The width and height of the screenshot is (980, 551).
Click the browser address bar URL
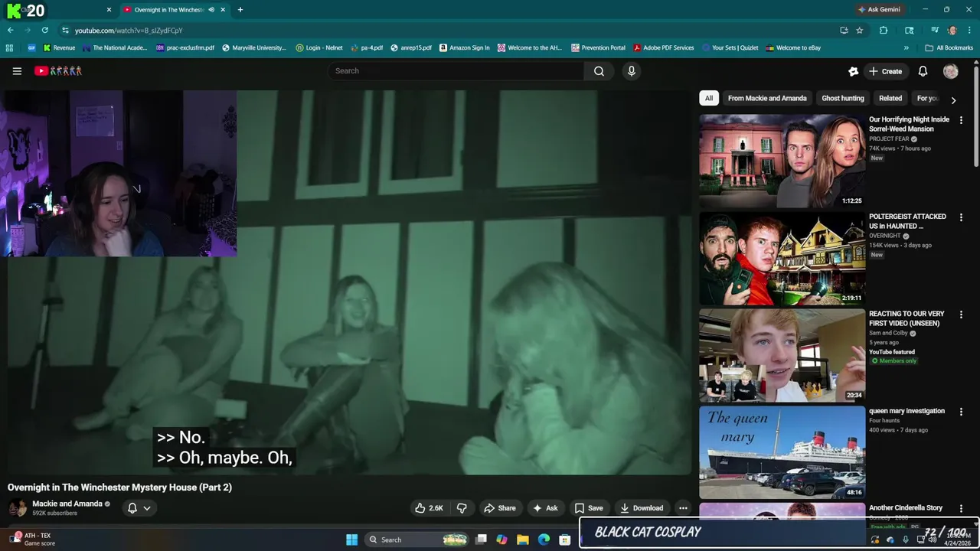tap(129, 31)
